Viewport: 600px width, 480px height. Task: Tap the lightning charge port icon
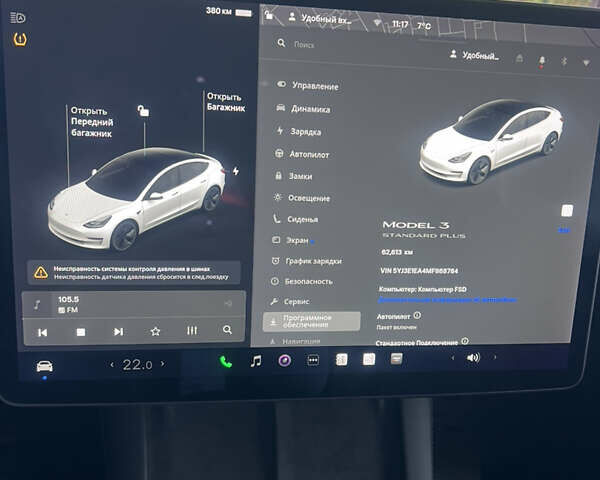[x=236, y=171]
